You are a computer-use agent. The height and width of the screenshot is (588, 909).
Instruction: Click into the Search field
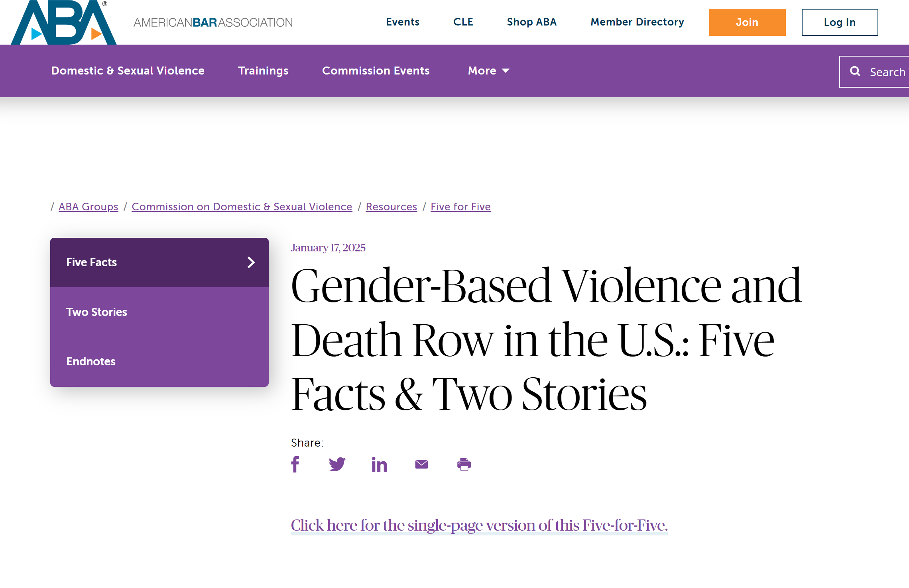click(887, 72)
